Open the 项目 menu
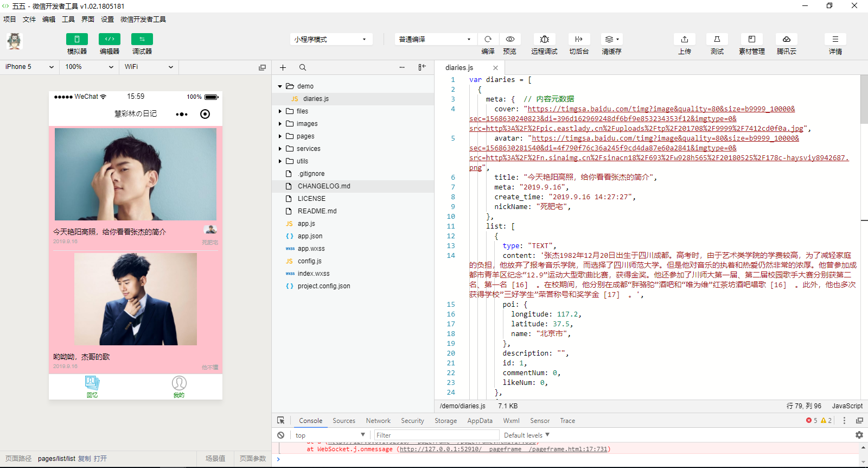 (10, 19)
